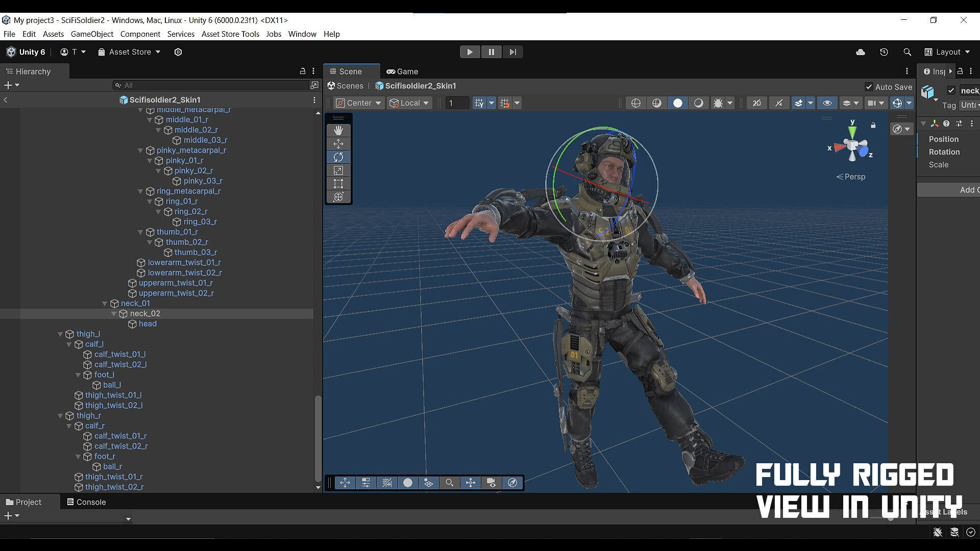Open the Center pivot mode dropdown

point(359,103)
